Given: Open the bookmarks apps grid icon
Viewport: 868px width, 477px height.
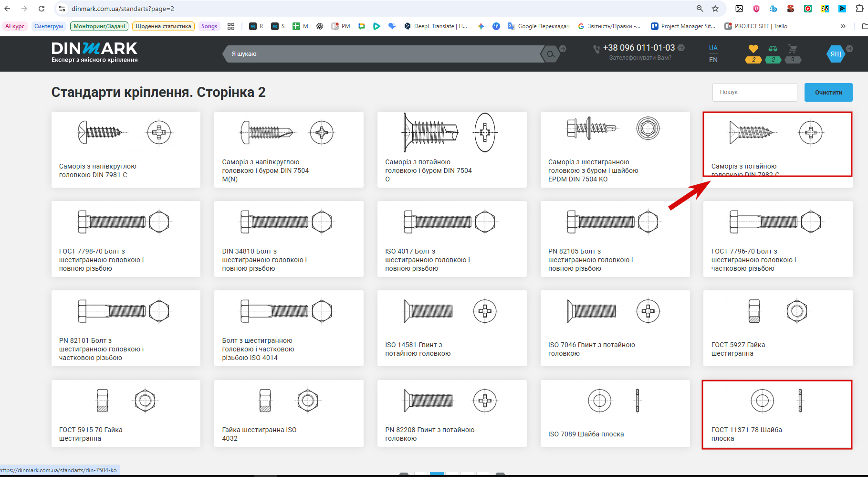Looking at the screenshot, I should (231, 26).
